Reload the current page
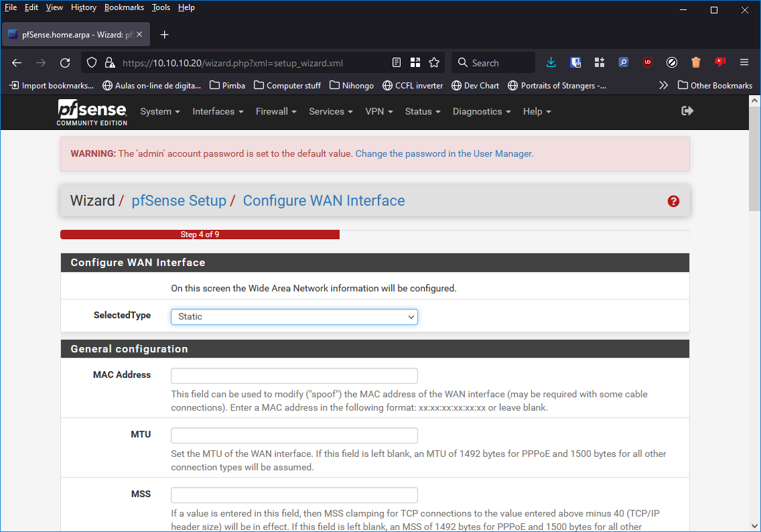761x532 pixels. (64, 62)
